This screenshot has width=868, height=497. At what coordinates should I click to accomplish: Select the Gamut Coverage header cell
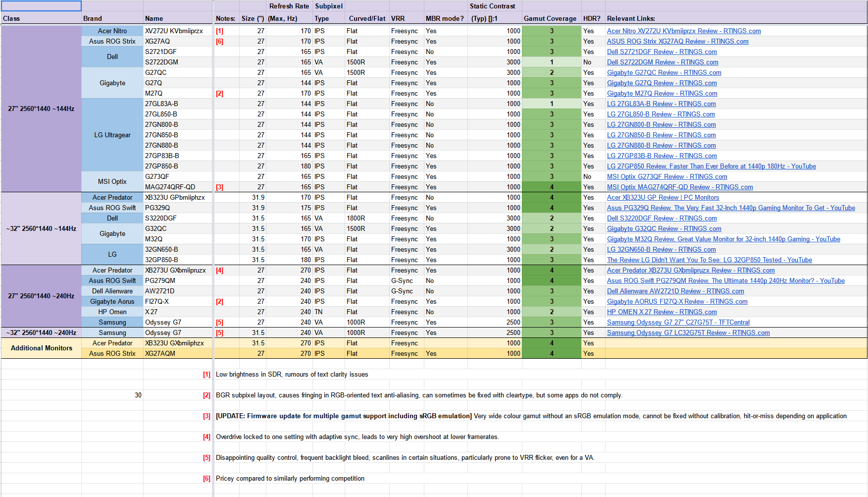click(x=552, y=18)
